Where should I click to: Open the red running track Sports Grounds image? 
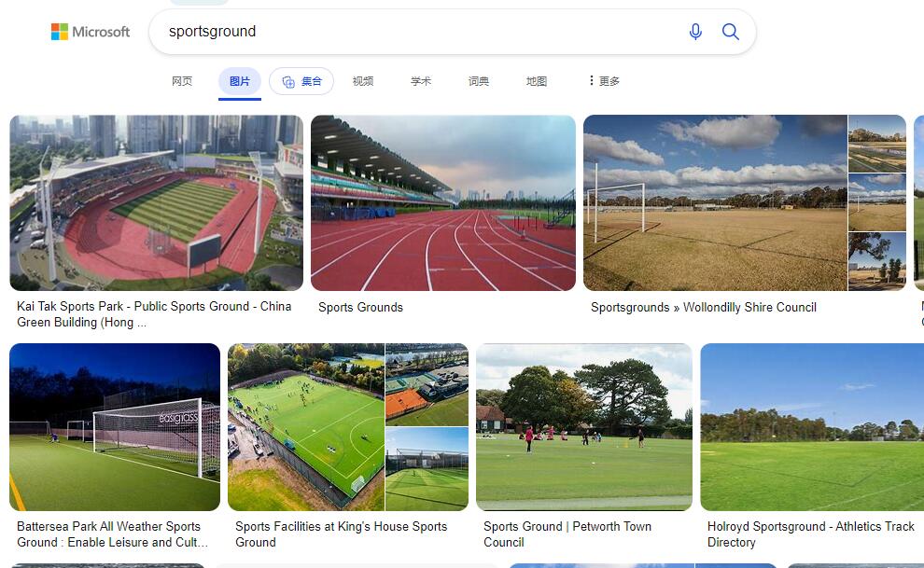[443, 203]
